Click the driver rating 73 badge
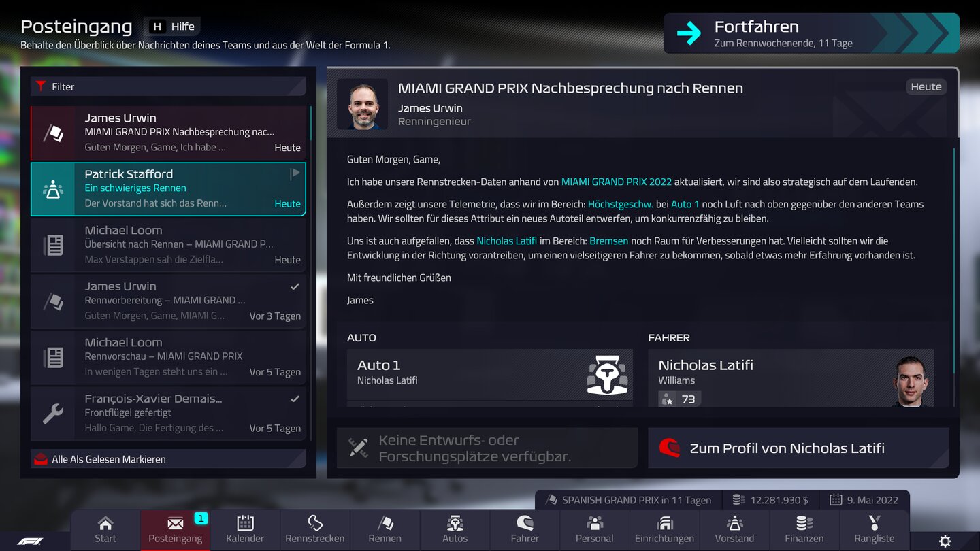Viewport: 980px width, 551px height. click(x=680, y=399)
